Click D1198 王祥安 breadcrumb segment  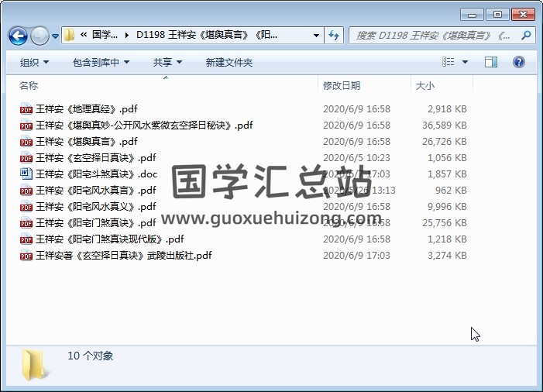pos(207,35)
